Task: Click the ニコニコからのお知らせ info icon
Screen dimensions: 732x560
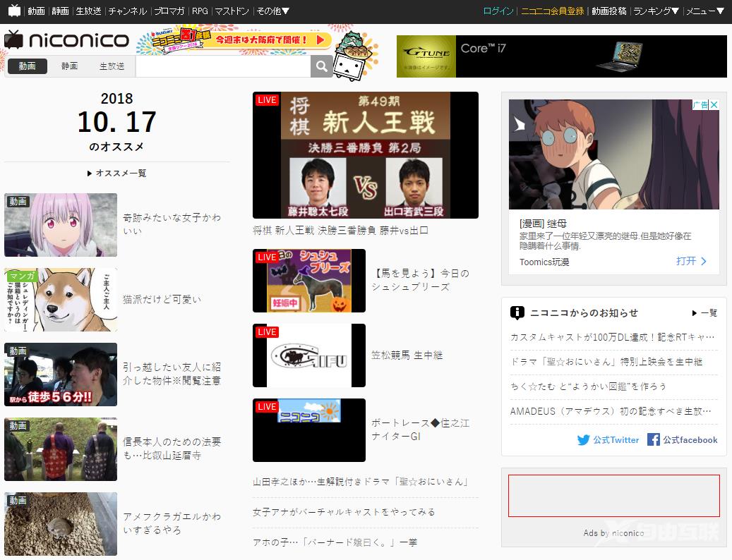Action: pos(517,313)
